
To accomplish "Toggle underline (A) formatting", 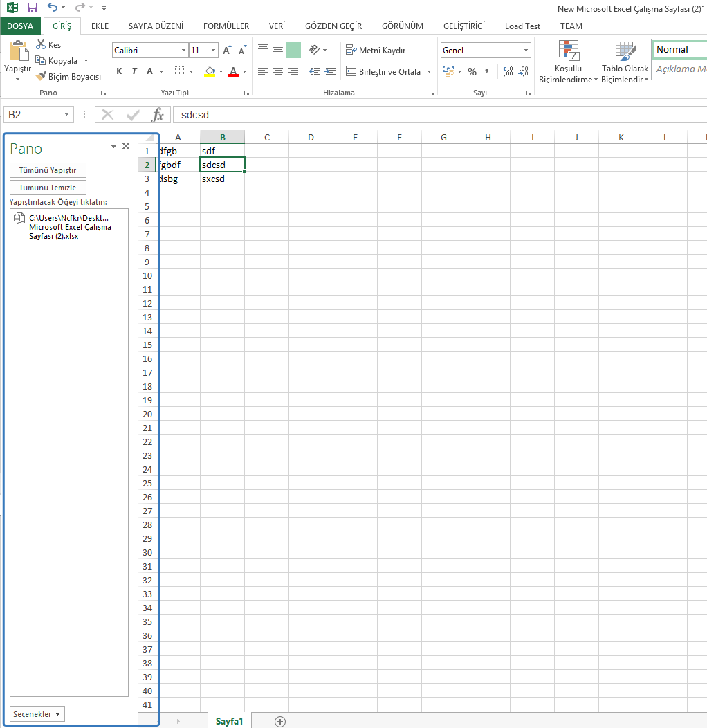I will (149, 71).
